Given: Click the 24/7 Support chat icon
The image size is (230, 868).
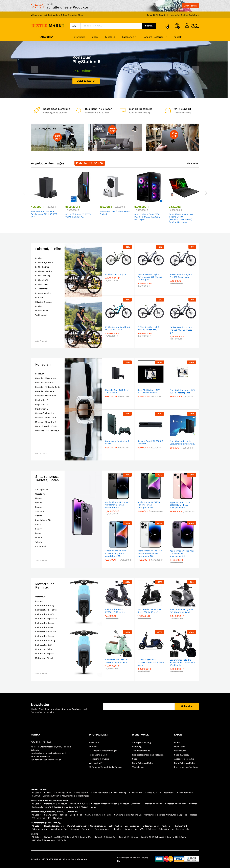Looking at the screenshot, I should click(x=168, y=110).
